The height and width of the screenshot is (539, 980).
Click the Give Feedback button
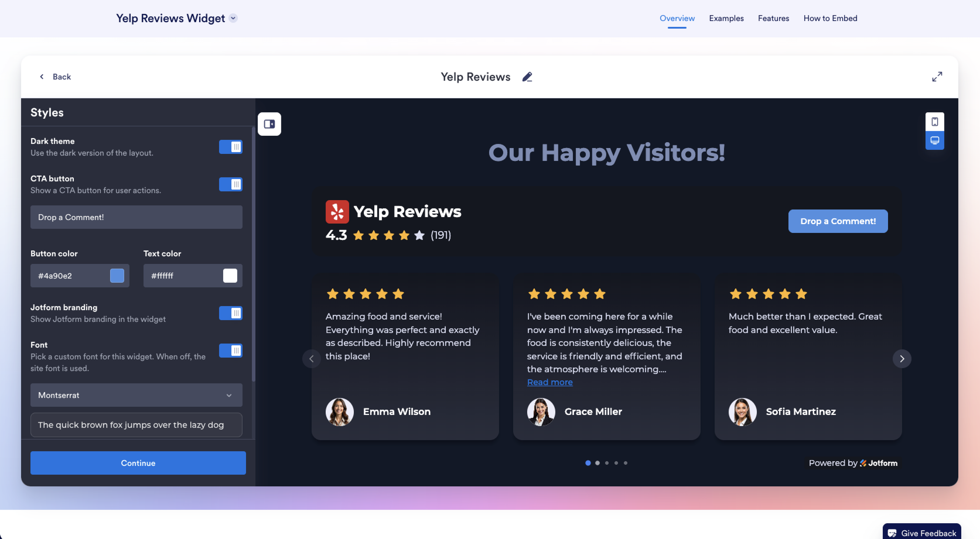[921, 532]
